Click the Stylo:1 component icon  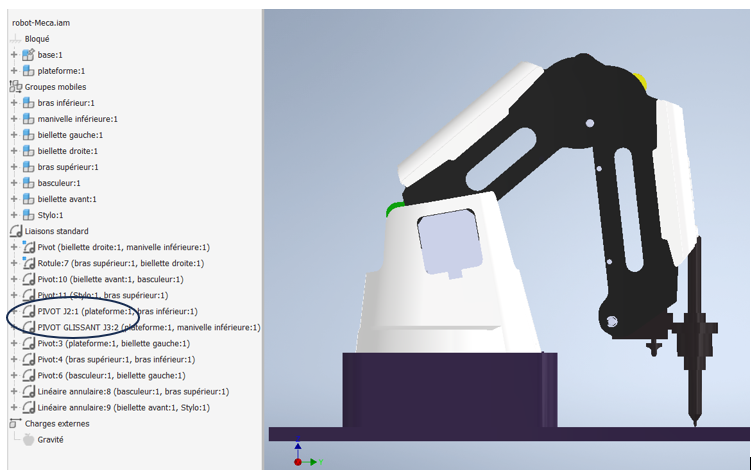(x=28, y=215)
